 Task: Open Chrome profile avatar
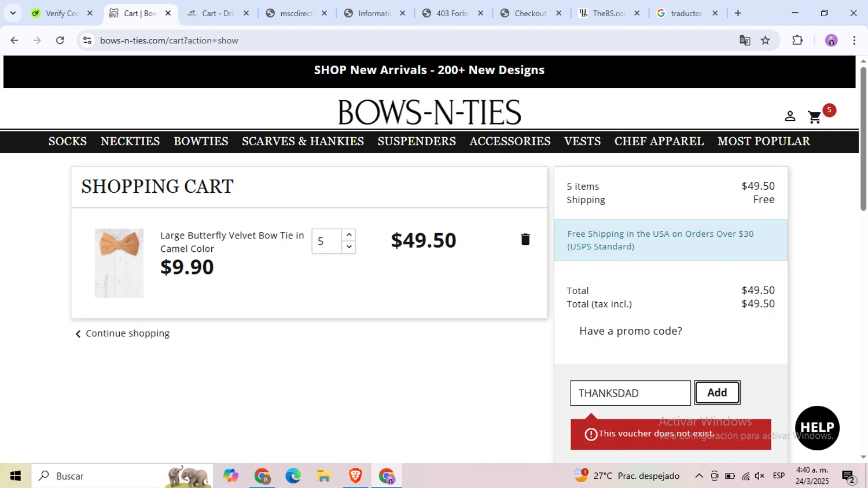tap(832, 41)
